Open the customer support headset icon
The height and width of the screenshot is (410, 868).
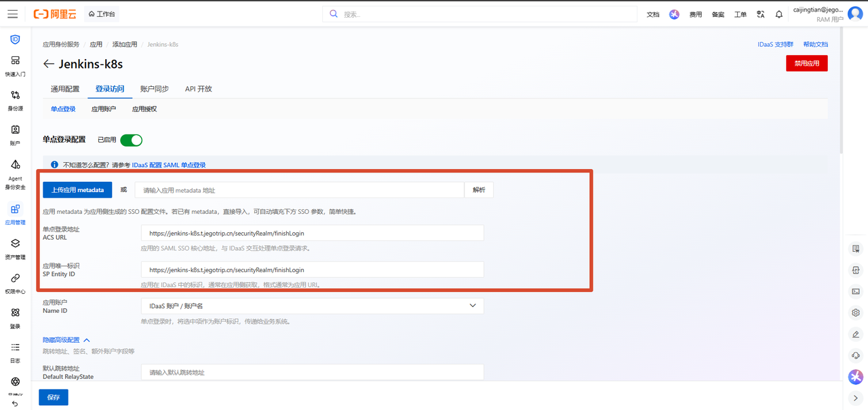coord(856,356)
